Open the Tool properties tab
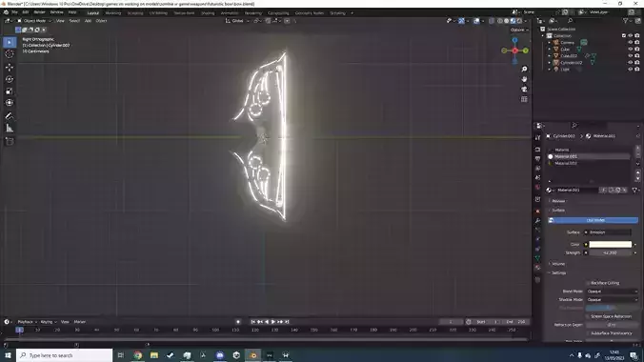The height and width of the screenshot is (362, 644). coord(537,138)
